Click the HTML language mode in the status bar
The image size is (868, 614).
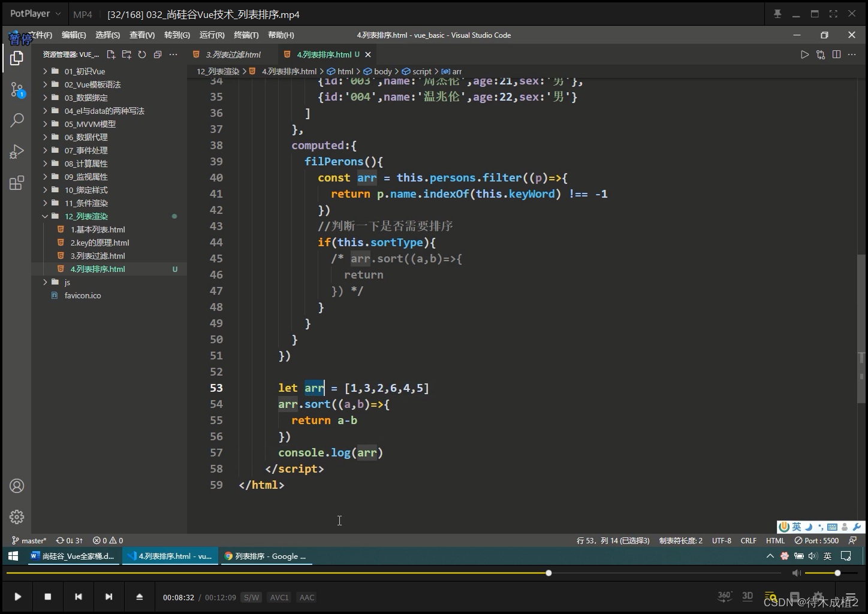pyautogui.click(x=775, y=540)
